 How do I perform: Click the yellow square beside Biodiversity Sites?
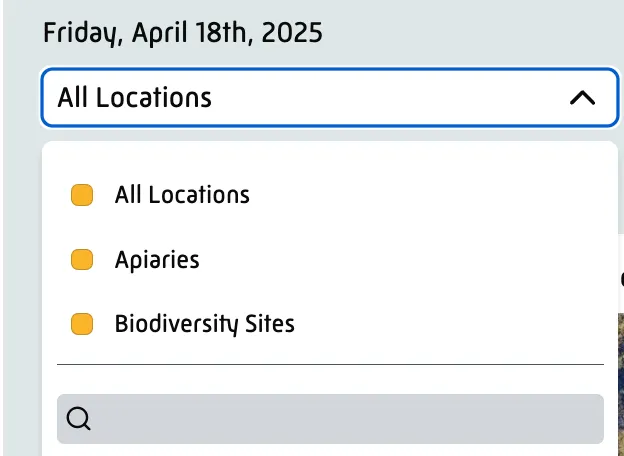pyautogui.click(x=82, y=324)
